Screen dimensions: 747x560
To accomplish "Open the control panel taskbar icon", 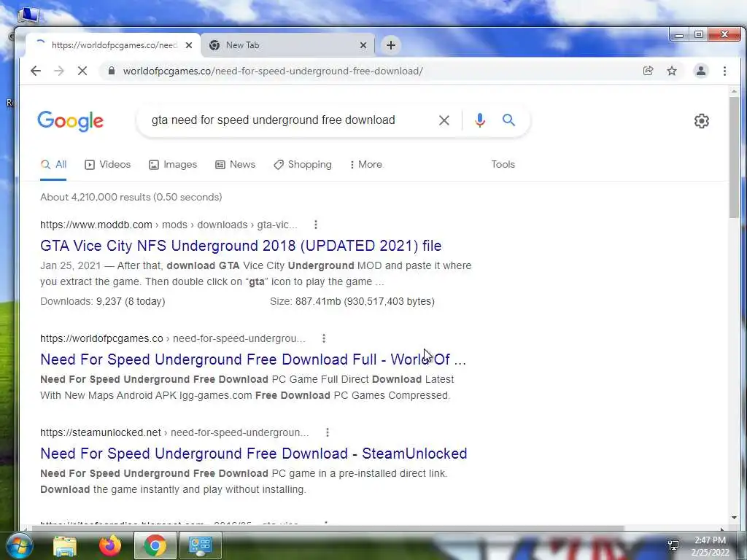I will (x=200, y=545).
